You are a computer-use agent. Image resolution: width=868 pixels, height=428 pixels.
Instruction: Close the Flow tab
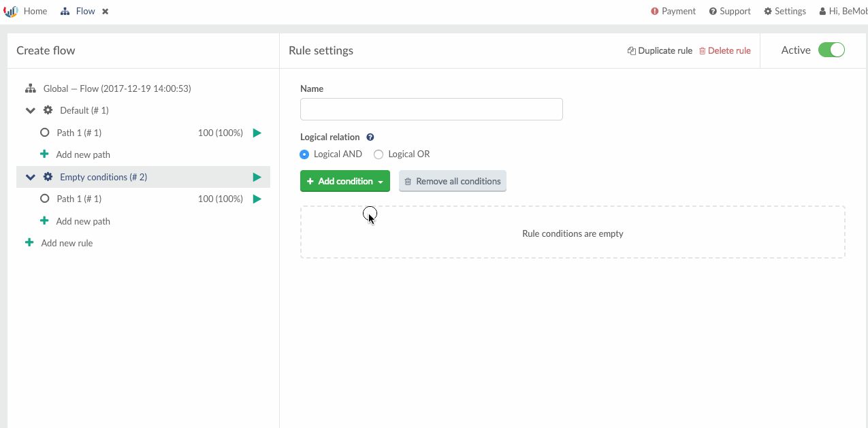click(106, 12)
